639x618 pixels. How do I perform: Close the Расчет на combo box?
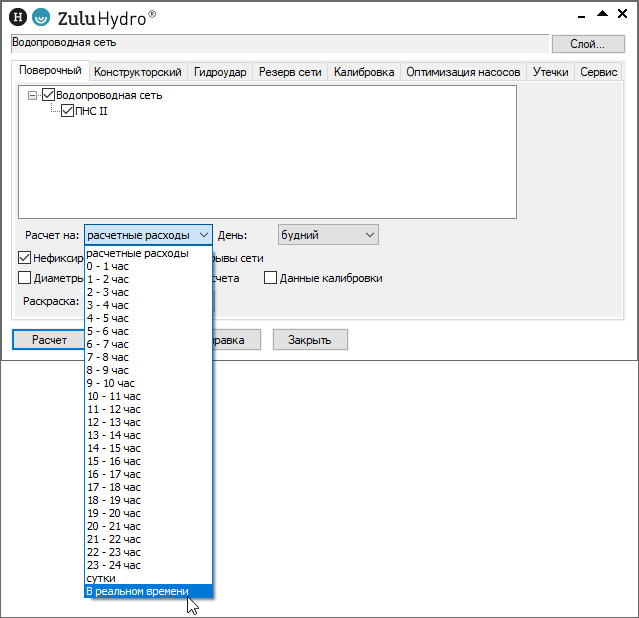203,235
